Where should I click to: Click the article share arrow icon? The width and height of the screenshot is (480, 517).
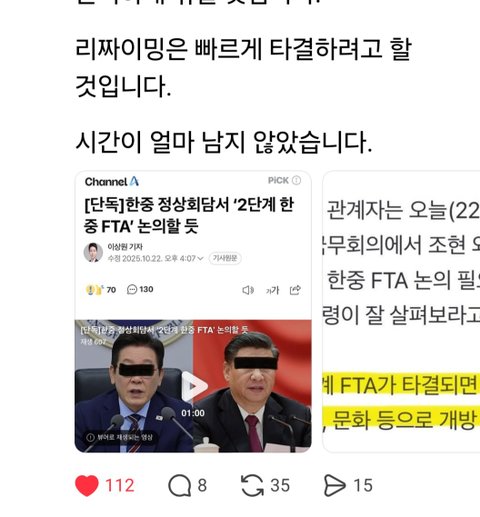(295, 290)
